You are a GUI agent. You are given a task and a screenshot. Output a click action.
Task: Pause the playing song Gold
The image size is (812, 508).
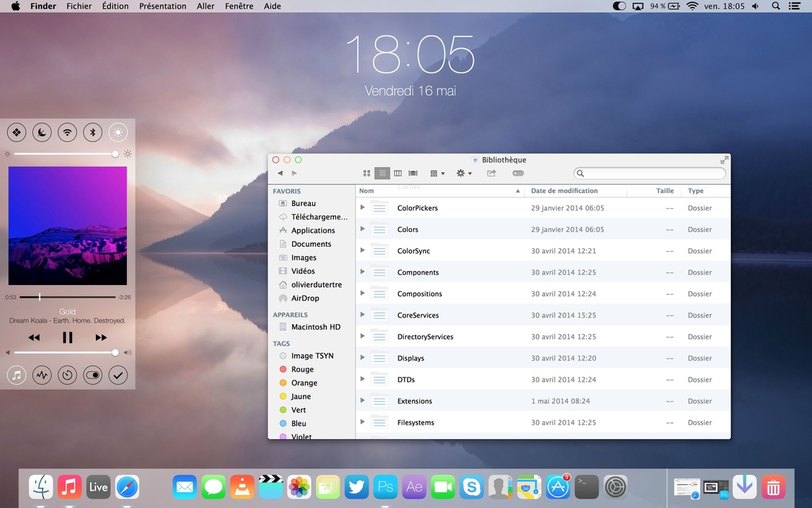67,337
